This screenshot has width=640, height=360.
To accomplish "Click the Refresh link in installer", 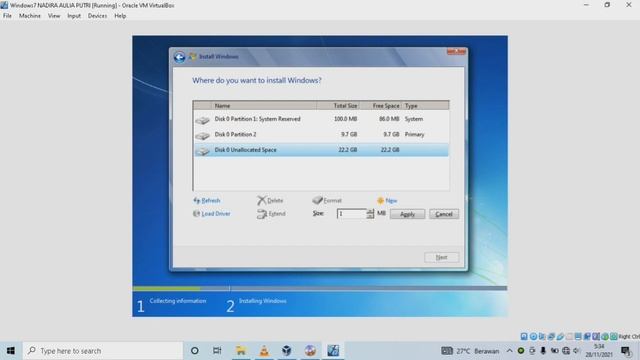I will (x=211, y=201).
